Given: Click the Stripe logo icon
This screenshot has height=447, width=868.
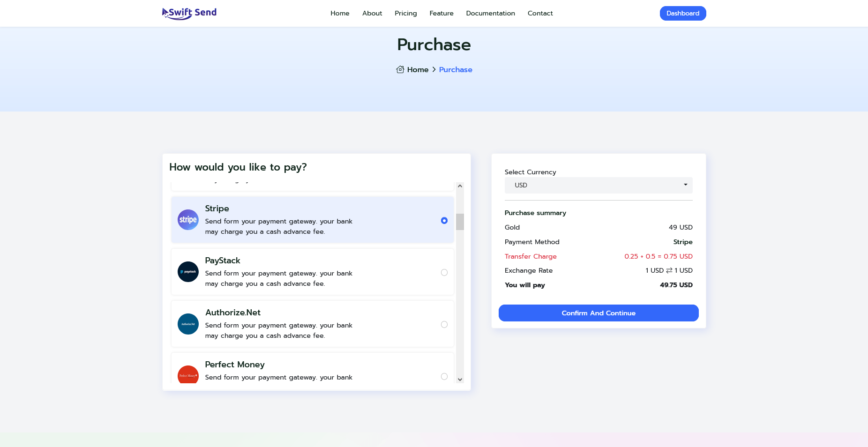Looking at the screenshot, I should pyautogui.click(x=188, y=220).
